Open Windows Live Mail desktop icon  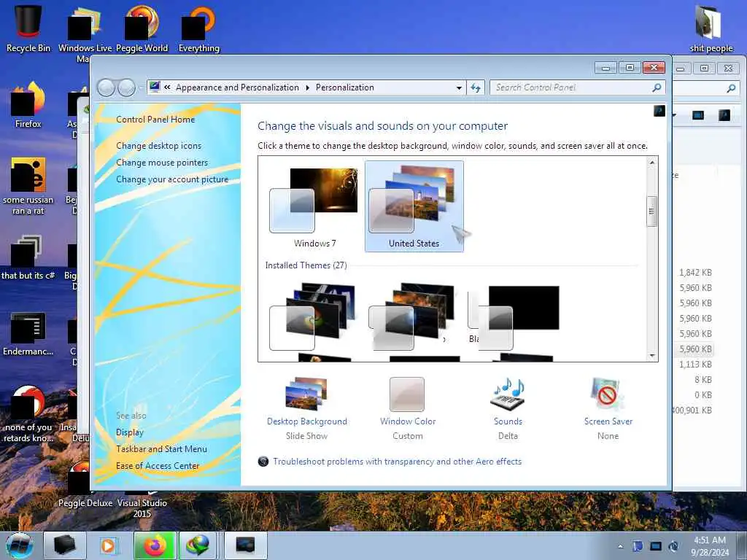[85, 34]
